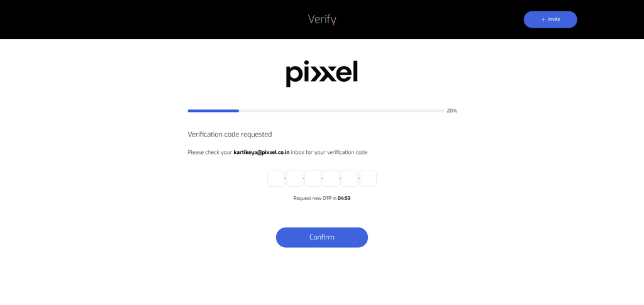This screenshot has width=644, height=305.
Task: Open the Invite button in header
Action: [x=550, y=19]
